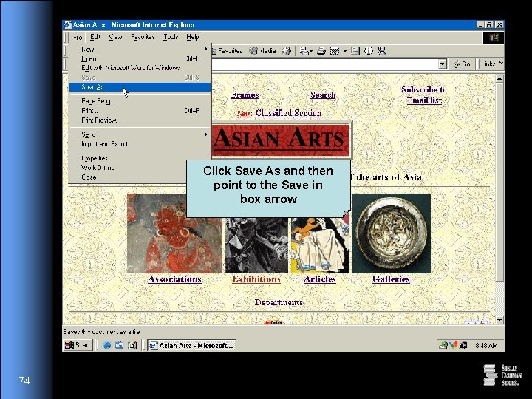Click the circled 'i' info toolbar icon

(369, 51)
